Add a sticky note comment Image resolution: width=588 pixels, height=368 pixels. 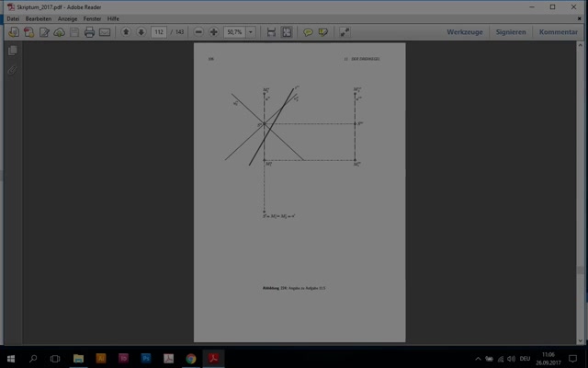click(x=309, y=32)
